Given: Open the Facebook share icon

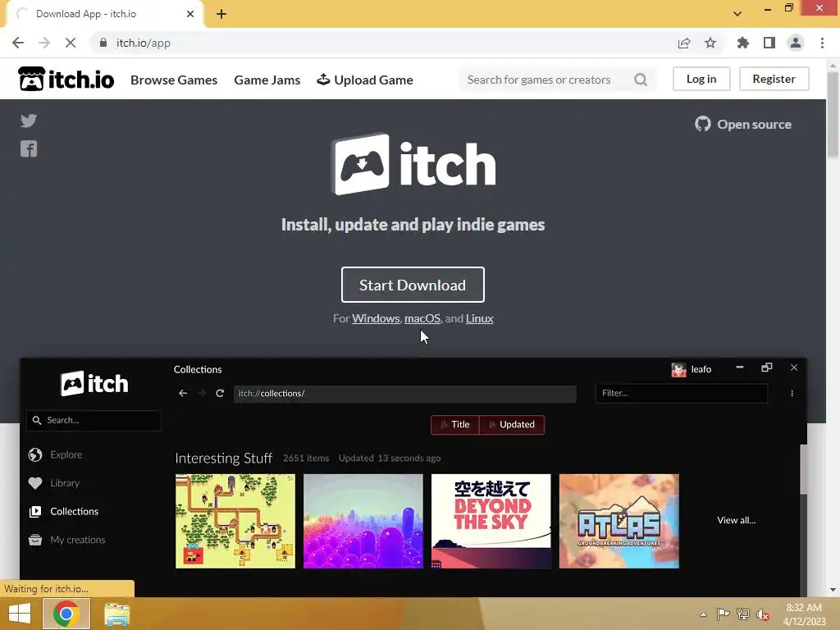Looking at the screenshot, I should 29,148.
